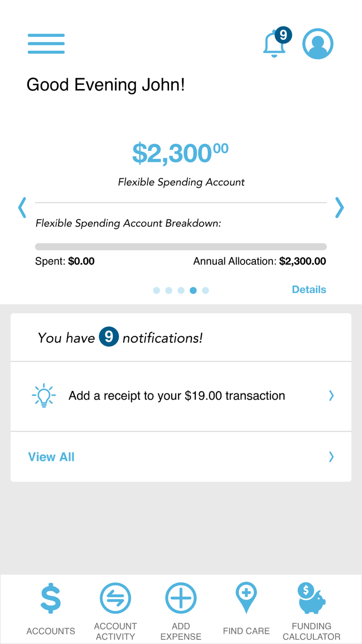The width and height of the screenshot is (362, 644).
Task: Tap the Add Expense plus icon
Action: pos(180,598)
